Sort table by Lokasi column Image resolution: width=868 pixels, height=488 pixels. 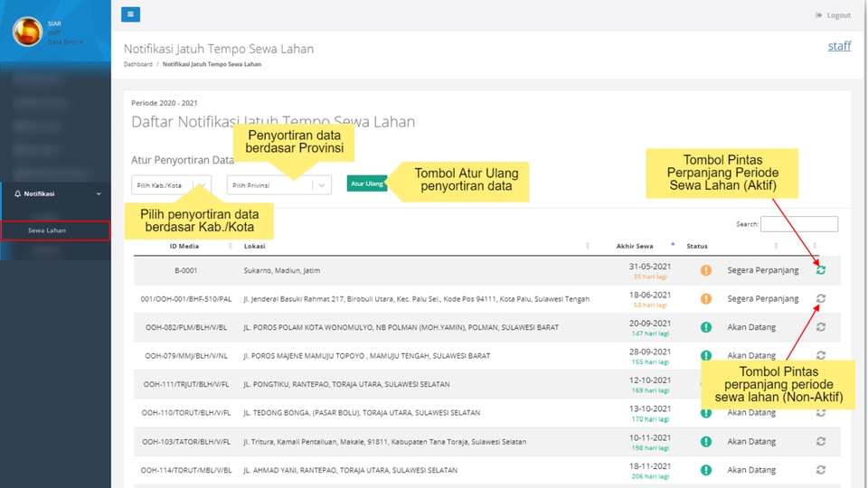[x=416, y=246]
